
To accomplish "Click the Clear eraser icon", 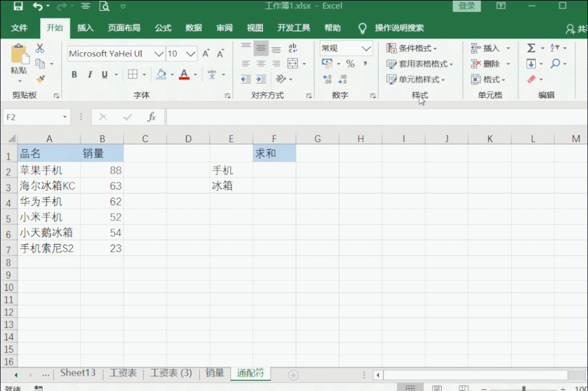I will click(531, 79).
